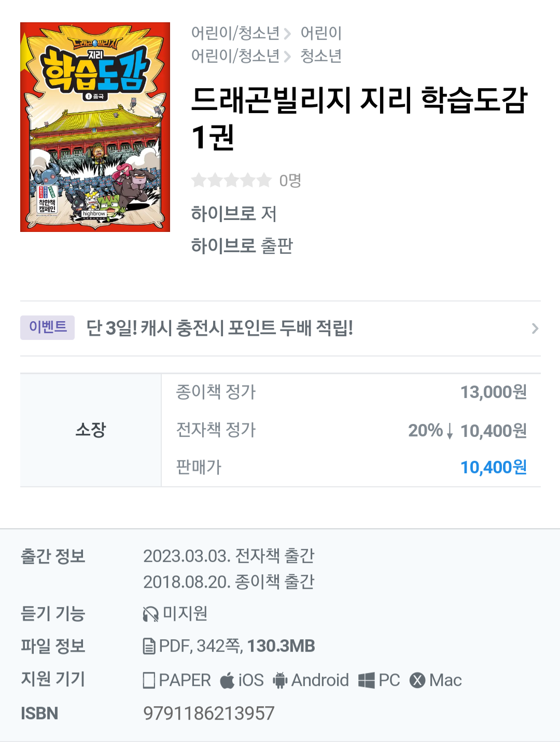Click the first breadcrumb chevron arrow
The height and width of the screenshot is (742, 560).
[287, 34]
